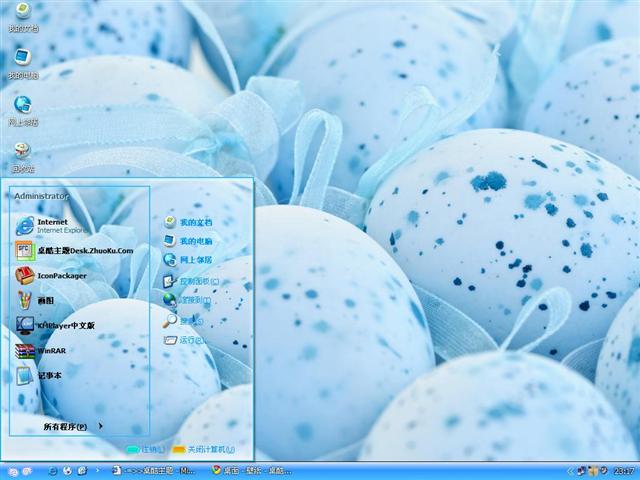Open 画图 paint program in Start menu
640x480 pixels.
[35, 300]
